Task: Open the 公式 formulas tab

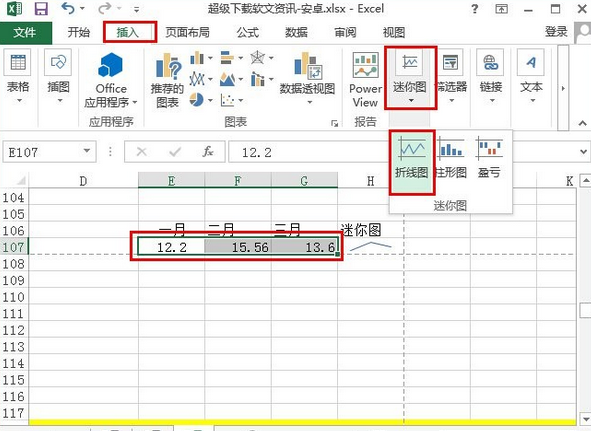Action: (248, 32)
